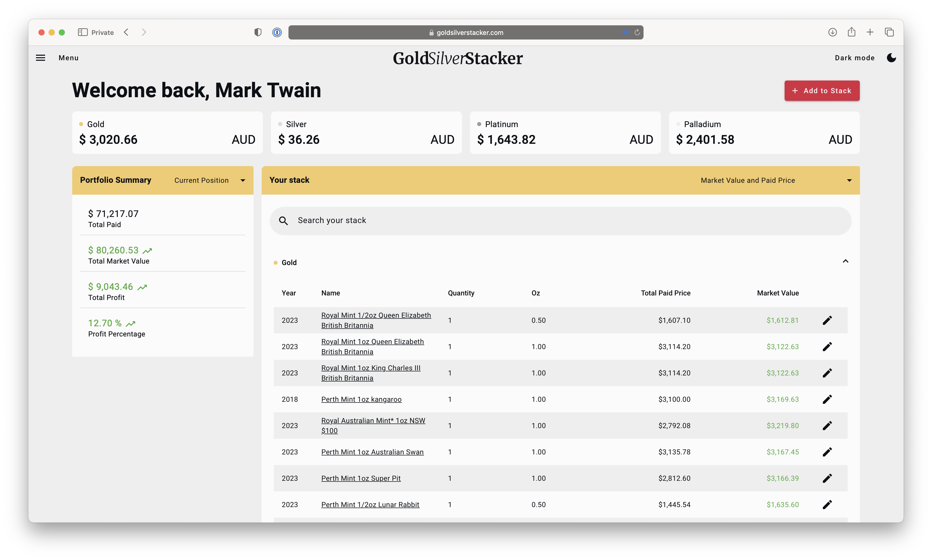Edit the Royal Mint 1/2oz Queen Elizabeth entry

(827, 320)
